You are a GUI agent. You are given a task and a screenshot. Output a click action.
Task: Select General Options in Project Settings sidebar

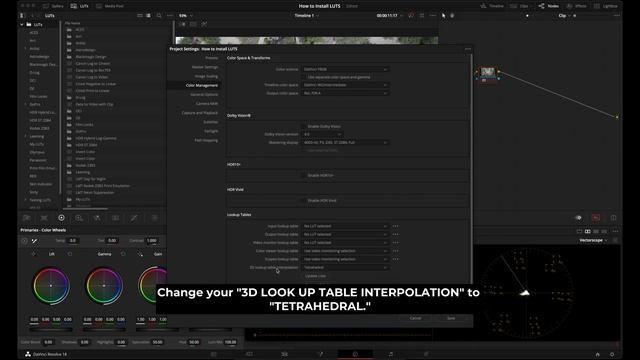[x=204, y=95]
